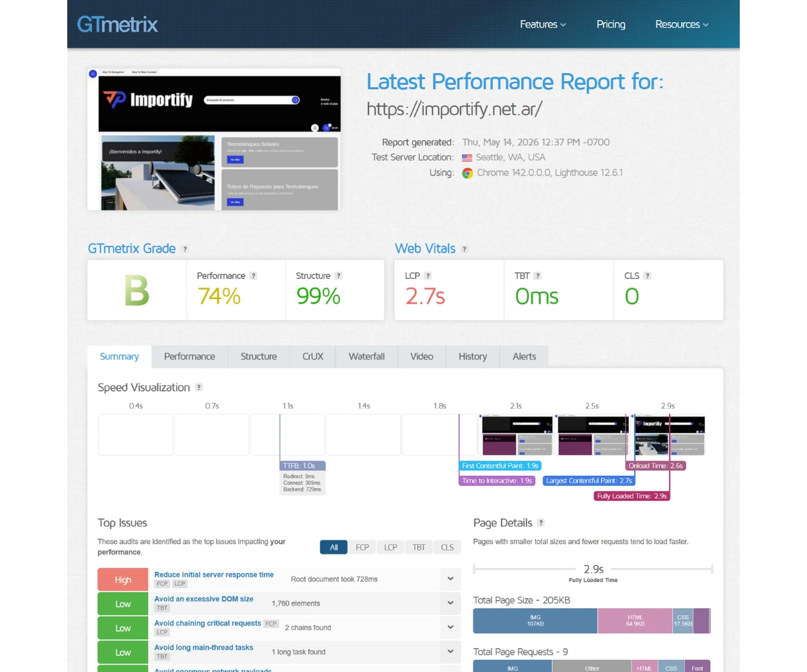Screen dimensions: 807x672
Task: Open Avoid chaining critical requests link
Action: pos(208,623)
